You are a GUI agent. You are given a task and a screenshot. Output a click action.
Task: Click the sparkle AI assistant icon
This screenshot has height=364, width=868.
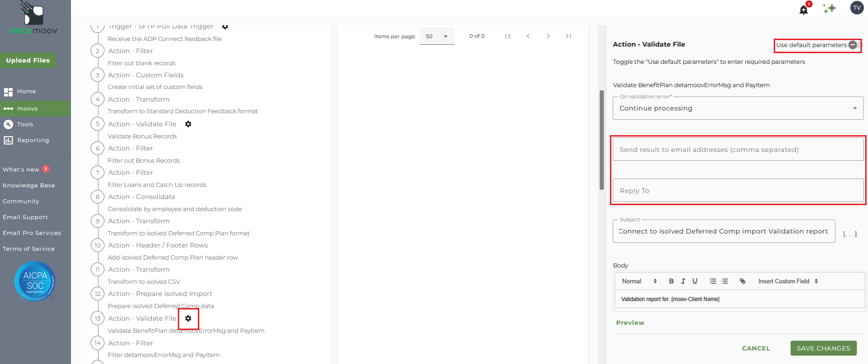pyautogui.click(x=829, y=8)
